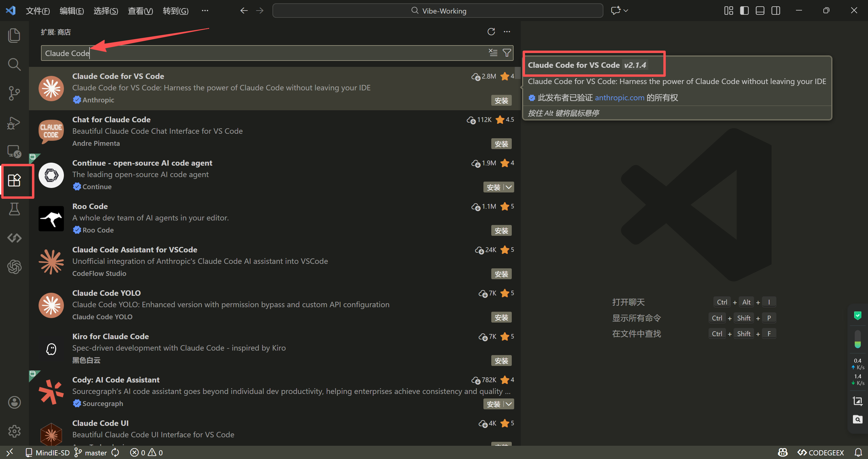The width and height of the screenshot is (868, 459).
Task: Clear extension search results icon
Action: 493,53
